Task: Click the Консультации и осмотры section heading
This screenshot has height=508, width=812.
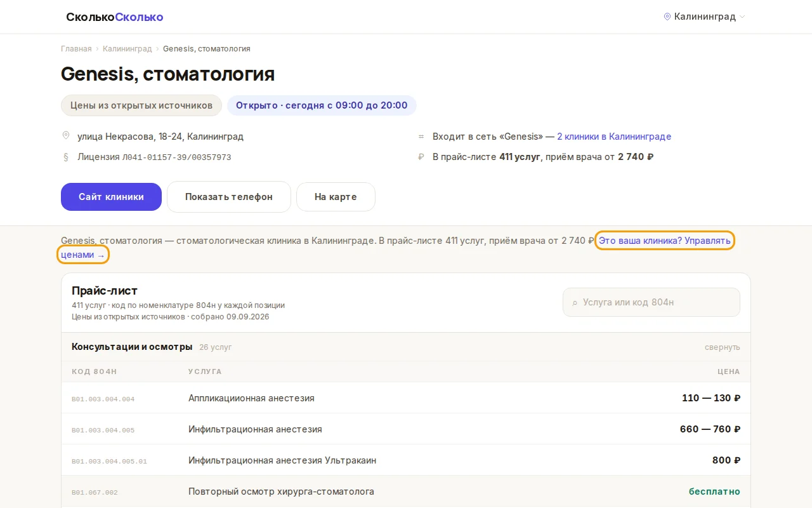Action: pos(132,347)
